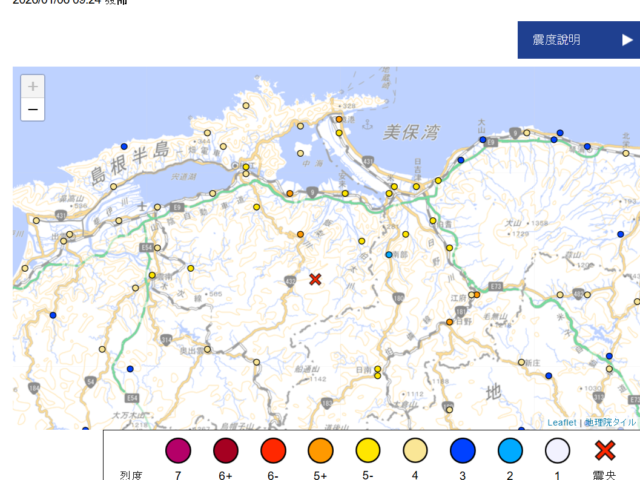Pick the light blue intensity 2 legend circle
The width and height of the screenshot is (640, 480).
[509, 451]
